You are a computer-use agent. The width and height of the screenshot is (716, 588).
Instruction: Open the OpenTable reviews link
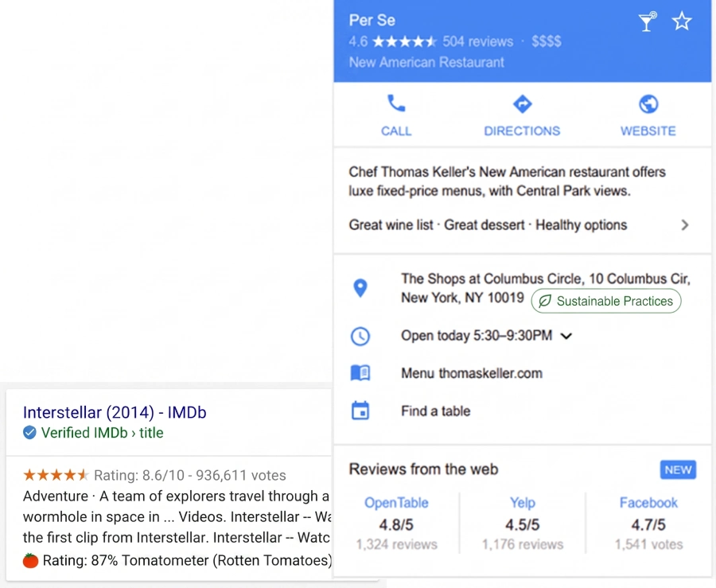tap(396, 503)
